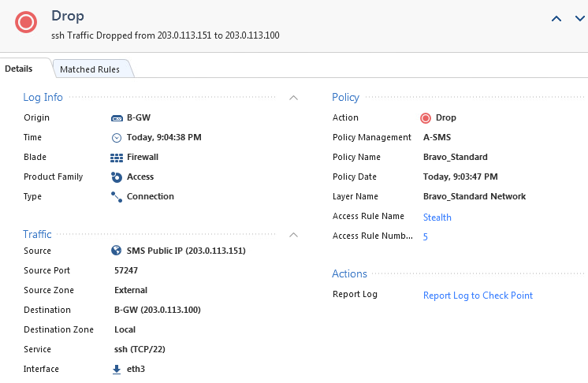This screenshot has height=383, width=588.
Task: Click the Policy Management field label
Action: click(x=371, y=138)
